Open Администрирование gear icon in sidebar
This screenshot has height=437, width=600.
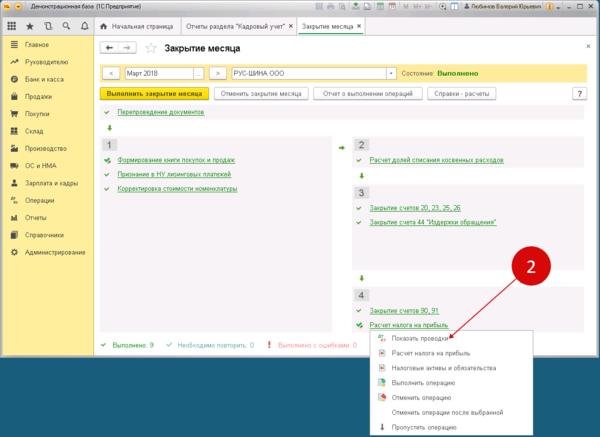(13, 251)
